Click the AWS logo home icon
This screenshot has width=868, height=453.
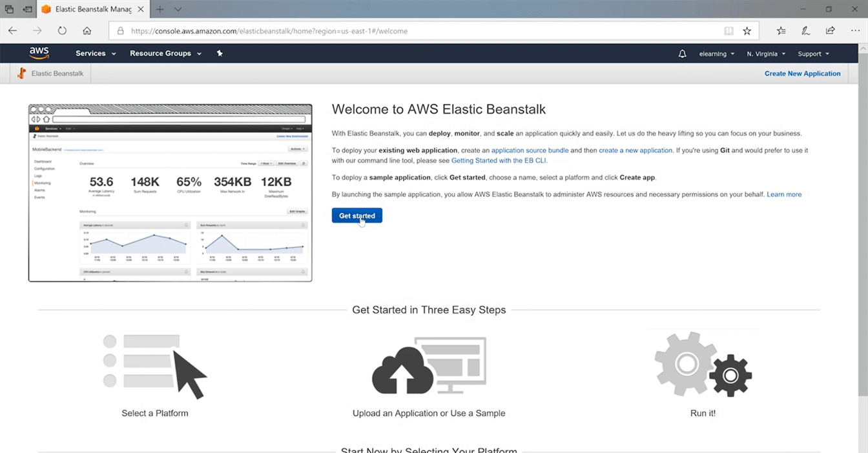pos(39,54)
